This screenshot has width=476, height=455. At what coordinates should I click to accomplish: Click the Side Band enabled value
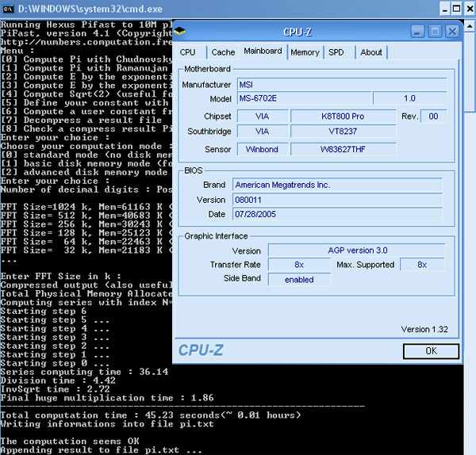pyautogui.click(x=299, y=280)
